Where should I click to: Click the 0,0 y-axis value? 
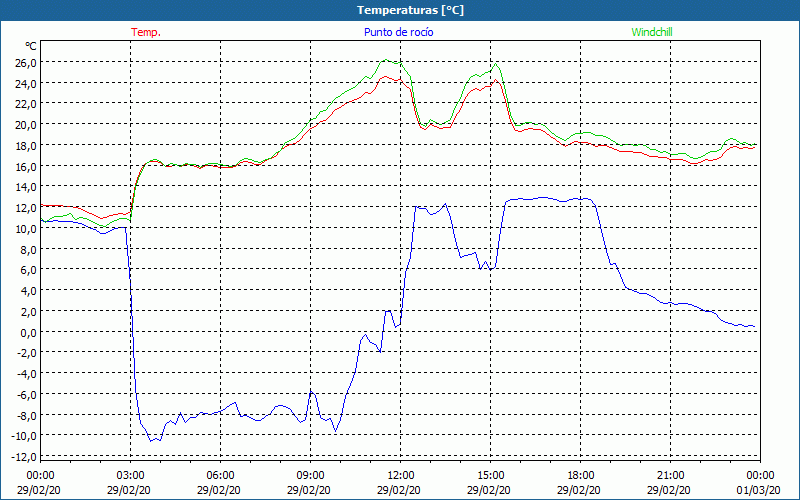pos(29,332)
